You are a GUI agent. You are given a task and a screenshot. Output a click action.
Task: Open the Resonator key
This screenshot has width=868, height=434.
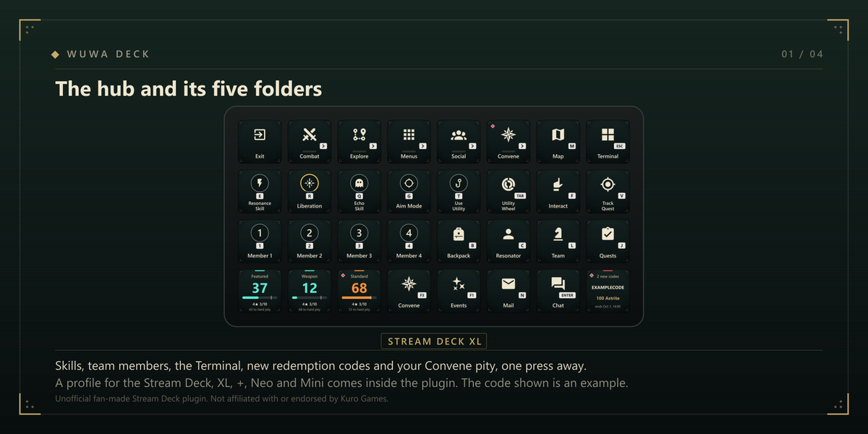click(x=509, y=242)
